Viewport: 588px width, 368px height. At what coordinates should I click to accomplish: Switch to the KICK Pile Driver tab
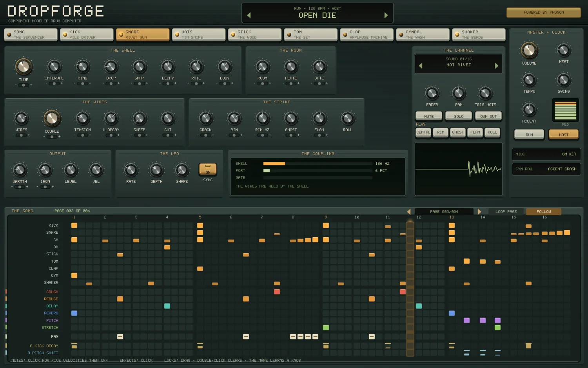(87, 34)
